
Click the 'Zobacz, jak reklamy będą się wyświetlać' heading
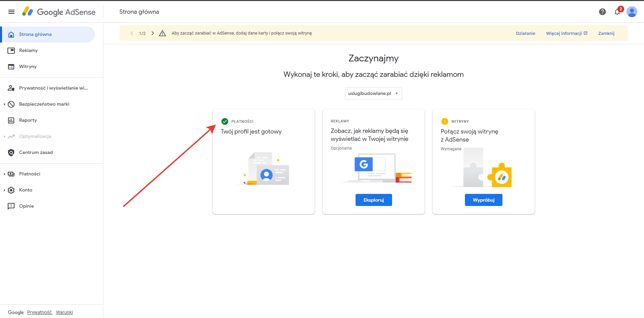coord(370,135)
